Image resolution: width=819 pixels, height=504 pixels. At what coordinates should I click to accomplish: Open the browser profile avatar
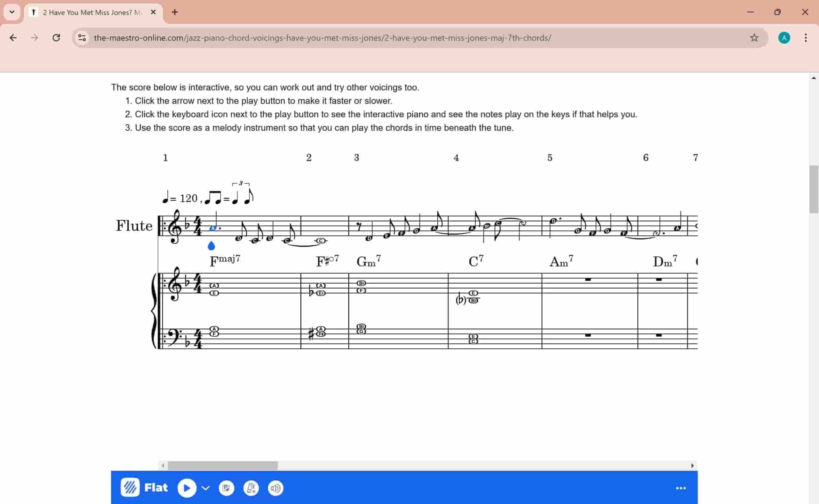(784, 38)
